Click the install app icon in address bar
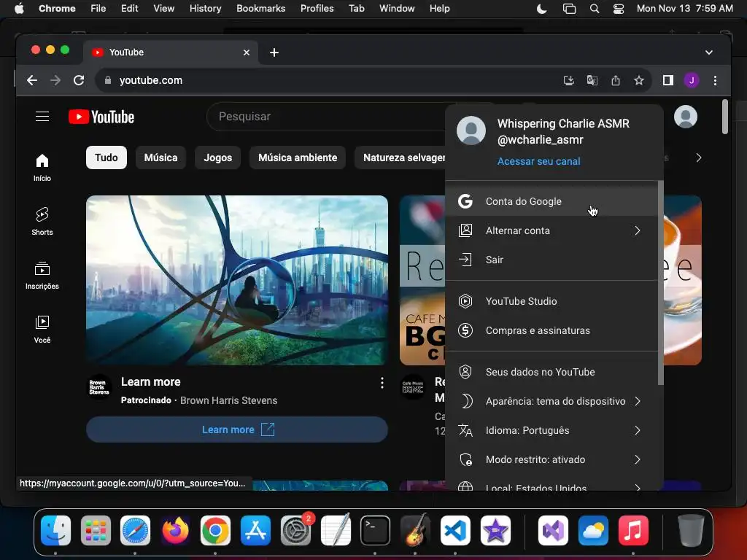Viewport: 747px width, 560px height. click(568, 80)
